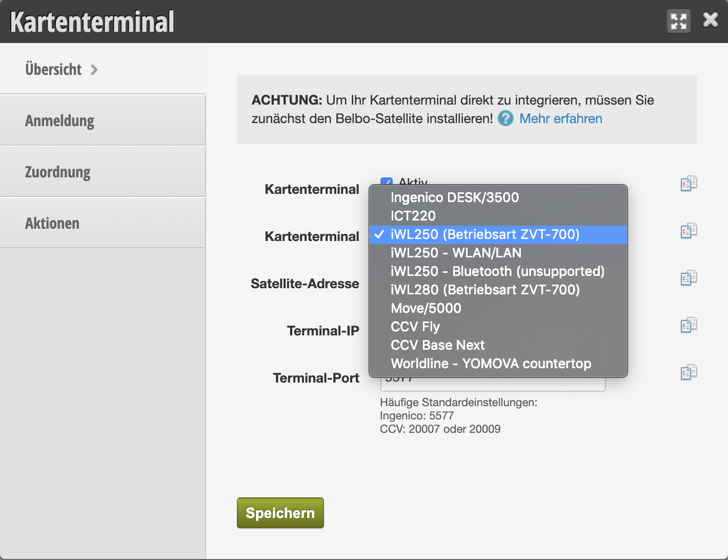Image resolution: width=728 pixels, height=560 pixels.
Task: Choose ICT220 in the terminal dropdown
Action: pos(413,216)
